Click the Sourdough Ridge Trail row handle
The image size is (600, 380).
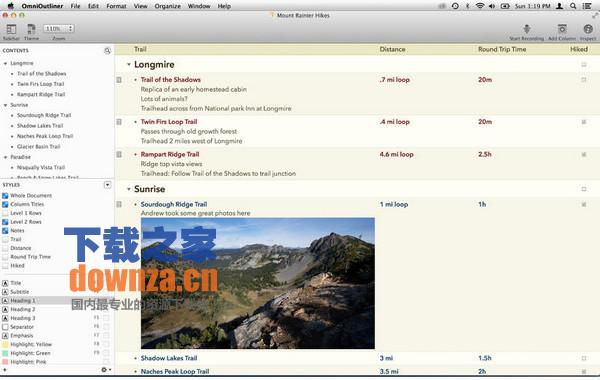coord(135,205)
